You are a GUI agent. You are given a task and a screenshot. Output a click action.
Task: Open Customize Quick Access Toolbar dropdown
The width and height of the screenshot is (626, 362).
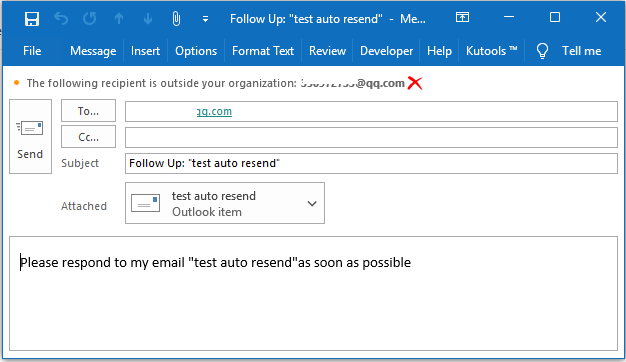pos(205,19)
